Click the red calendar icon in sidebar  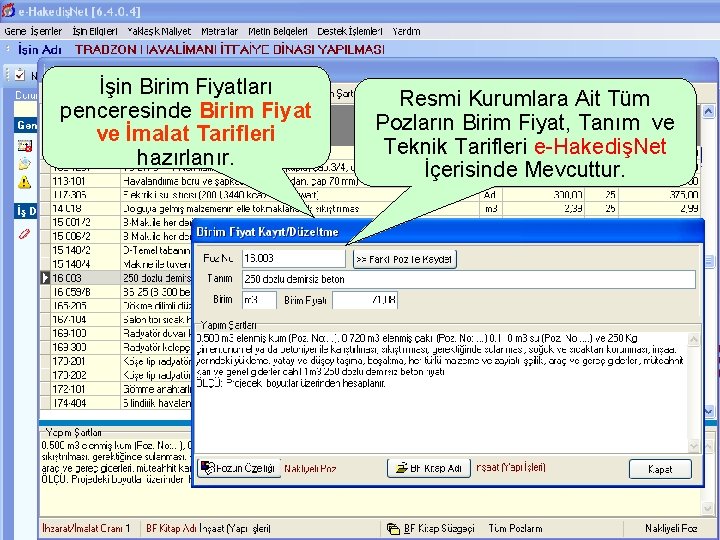click(x=24, y=146)
